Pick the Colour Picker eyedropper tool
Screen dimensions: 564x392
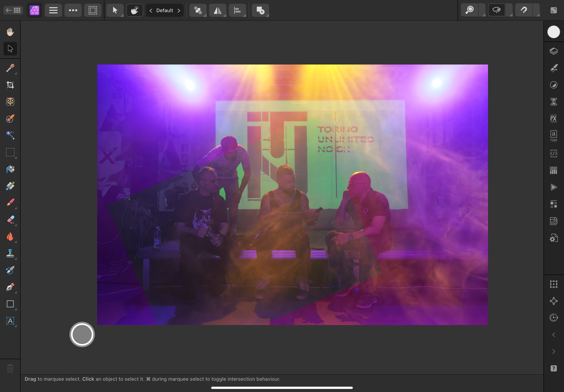click(10, 68)
